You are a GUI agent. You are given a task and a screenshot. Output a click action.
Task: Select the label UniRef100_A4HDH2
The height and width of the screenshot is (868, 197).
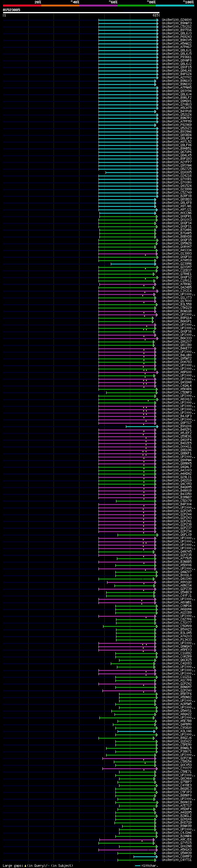[x=177, y=474]
